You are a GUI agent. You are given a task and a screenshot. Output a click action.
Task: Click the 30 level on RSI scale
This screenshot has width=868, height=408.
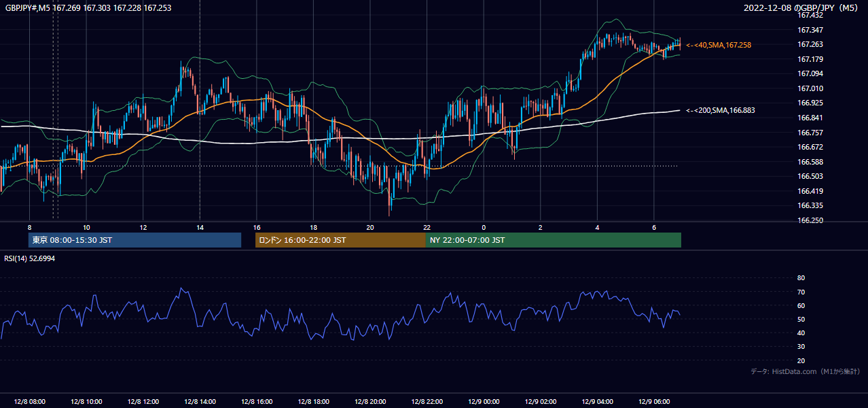coord(801,347)
